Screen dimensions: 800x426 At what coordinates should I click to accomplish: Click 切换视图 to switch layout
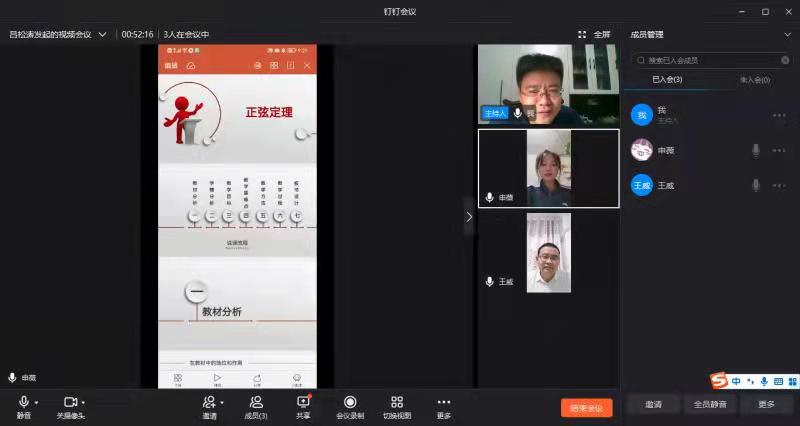397,402
